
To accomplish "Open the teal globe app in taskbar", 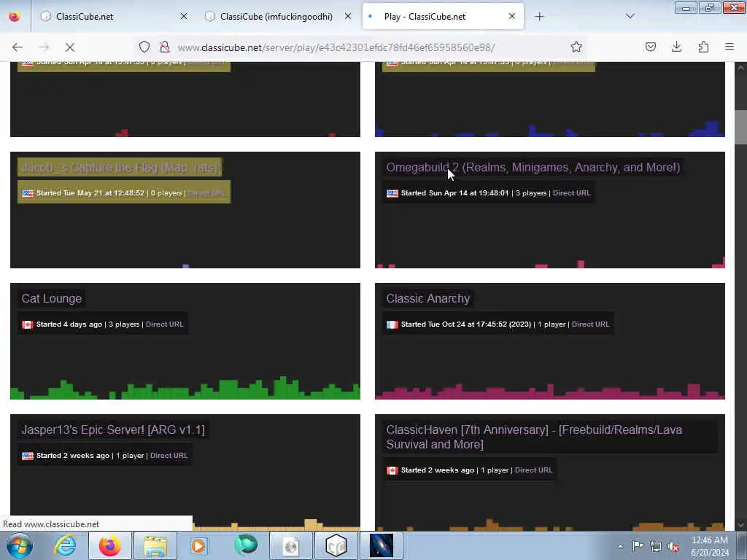I will (x=245, y=545).
